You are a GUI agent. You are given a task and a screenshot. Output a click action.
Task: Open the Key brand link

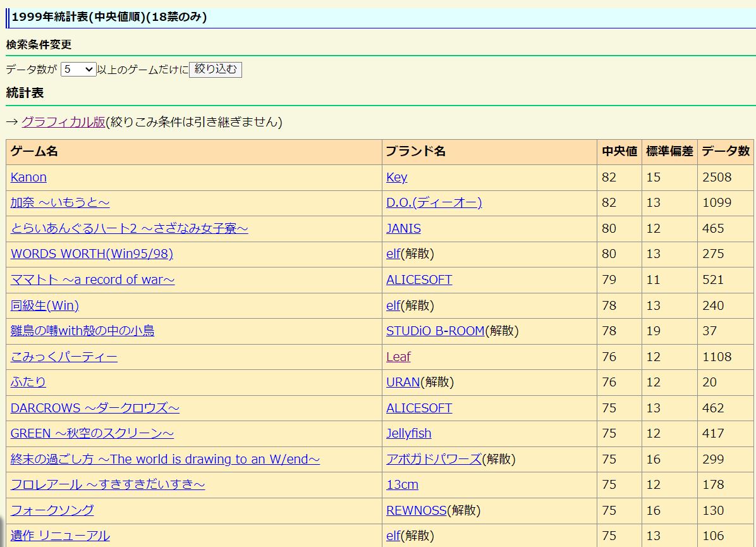397,177
